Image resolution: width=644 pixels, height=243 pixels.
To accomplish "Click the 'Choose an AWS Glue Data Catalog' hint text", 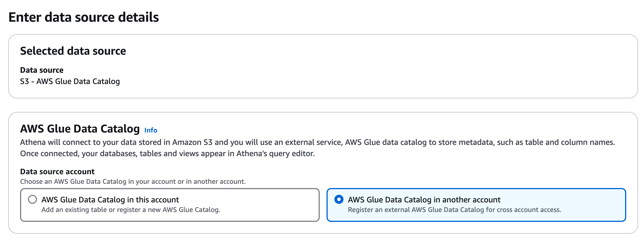I will [x=133, y=182].
